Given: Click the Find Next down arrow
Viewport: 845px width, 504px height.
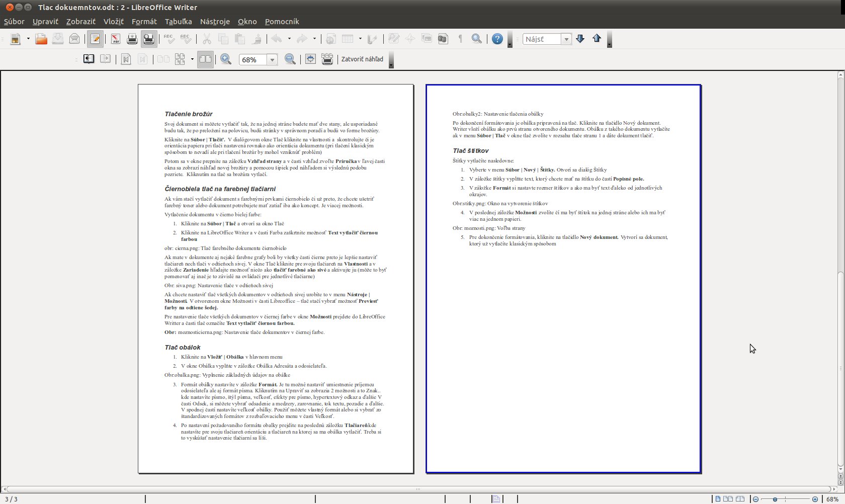Looking at the screenshot, I should [580, 39].
